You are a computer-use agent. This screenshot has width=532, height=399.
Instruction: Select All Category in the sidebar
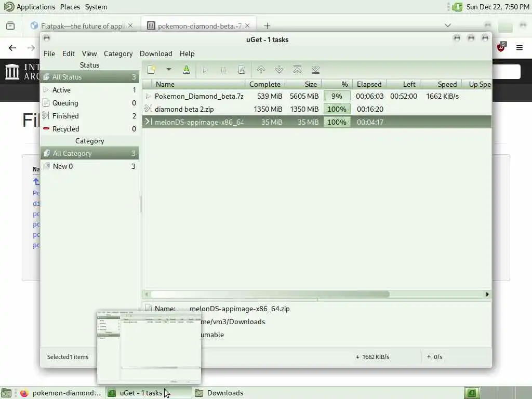[x=89, y=153]
